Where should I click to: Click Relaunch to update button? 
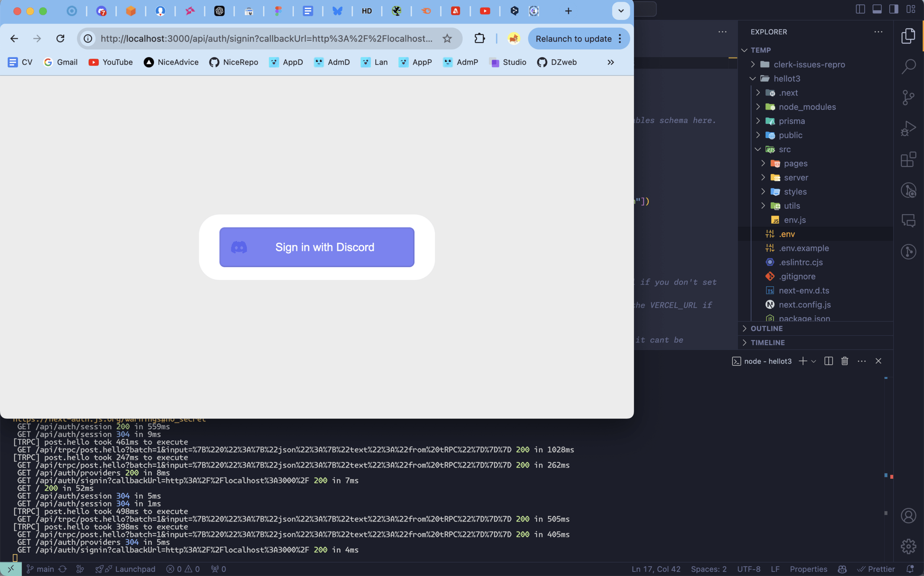coord(573,39)
